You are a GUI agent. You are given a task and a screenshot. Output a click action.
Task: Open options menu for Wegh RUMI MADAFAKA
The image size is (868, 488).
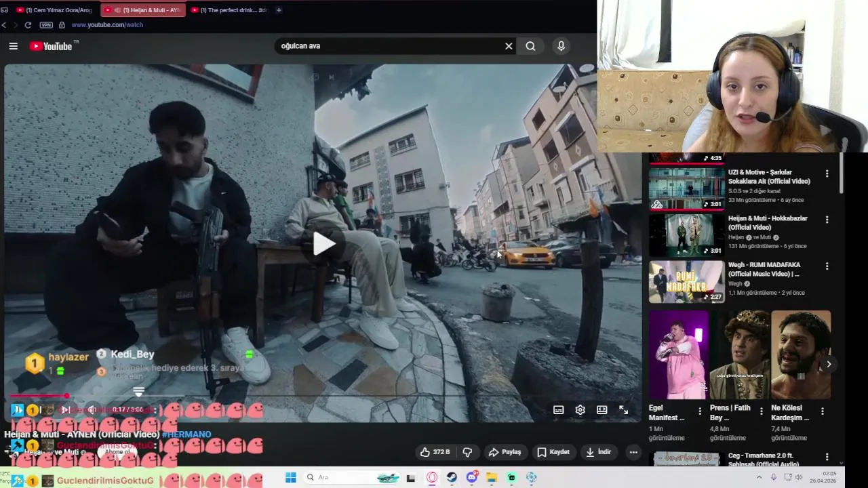click(827, 266)
